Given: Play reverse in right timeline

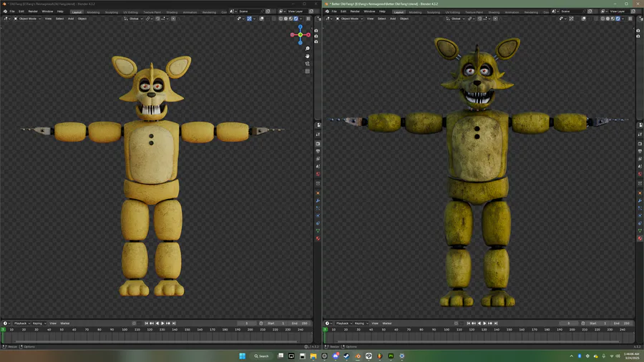Looking at the screenshot, I should click(479, 323).
